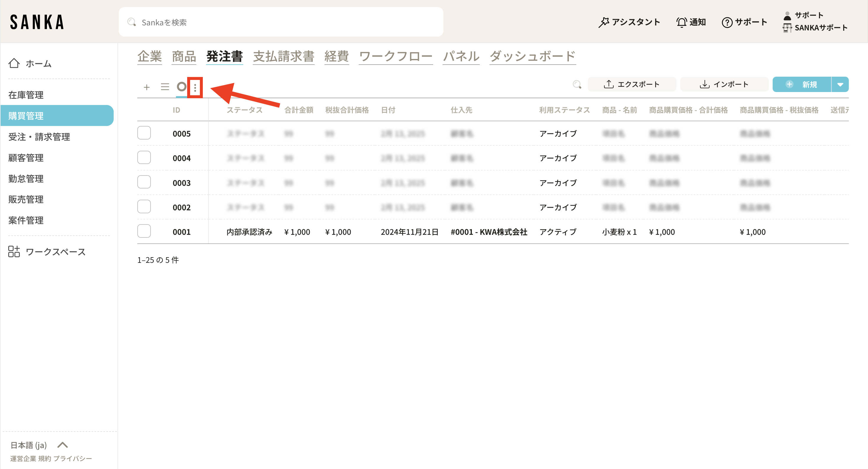Check the box for order 0005
Screen dimensions: 868x469
[x=144, y=133]
